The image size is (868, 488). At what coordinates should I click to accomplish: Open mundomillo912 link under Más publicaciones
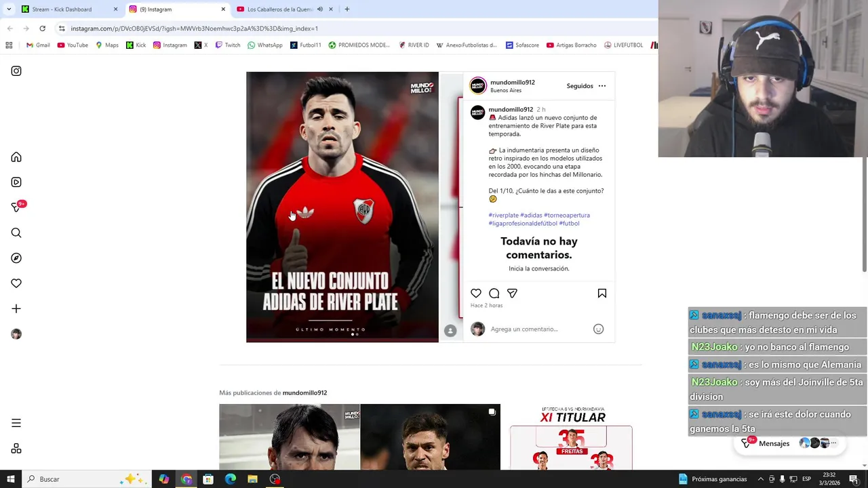[304, 393]
